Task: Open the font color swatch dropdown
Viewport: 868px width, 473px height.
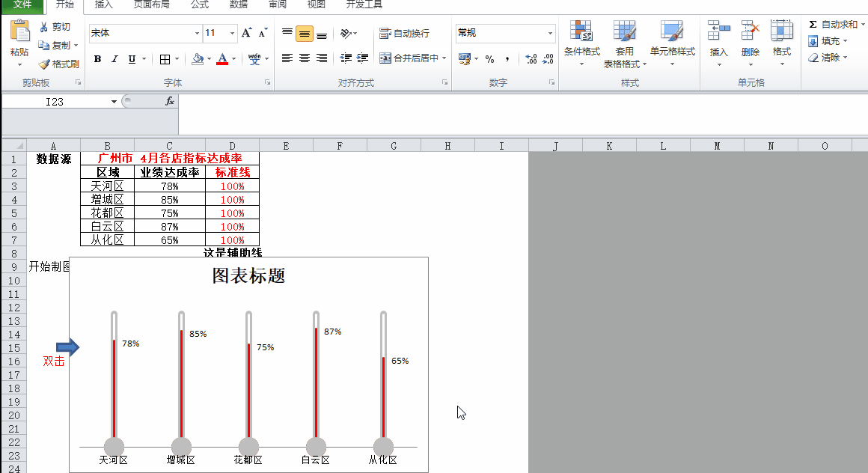Action: pyautogui.click(x=233, y=59)
